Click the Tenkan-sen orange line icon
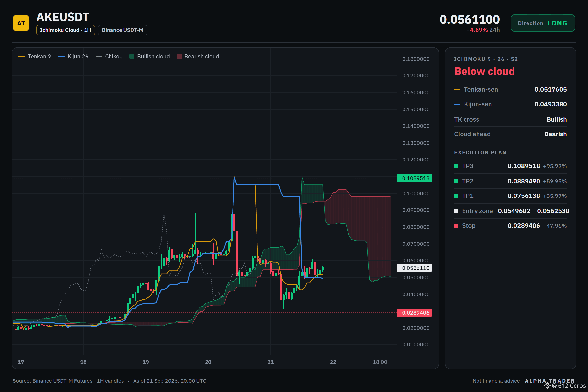The height and width of the screenshot is (392, 588). point(457,89)
